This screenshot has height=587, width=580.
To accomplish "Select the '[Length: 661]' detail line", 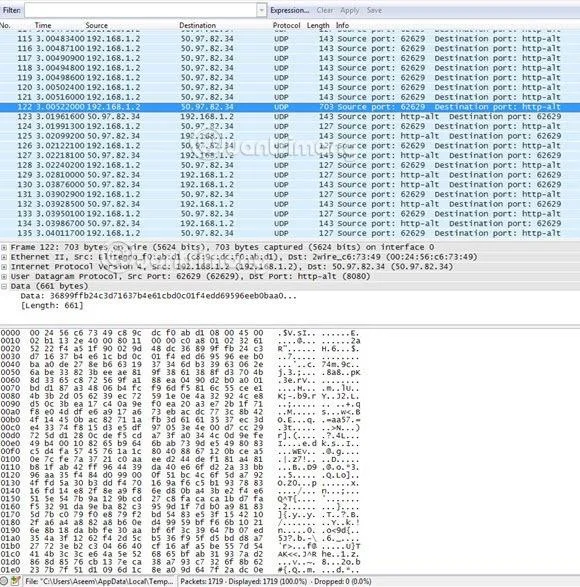I will 52,306.
